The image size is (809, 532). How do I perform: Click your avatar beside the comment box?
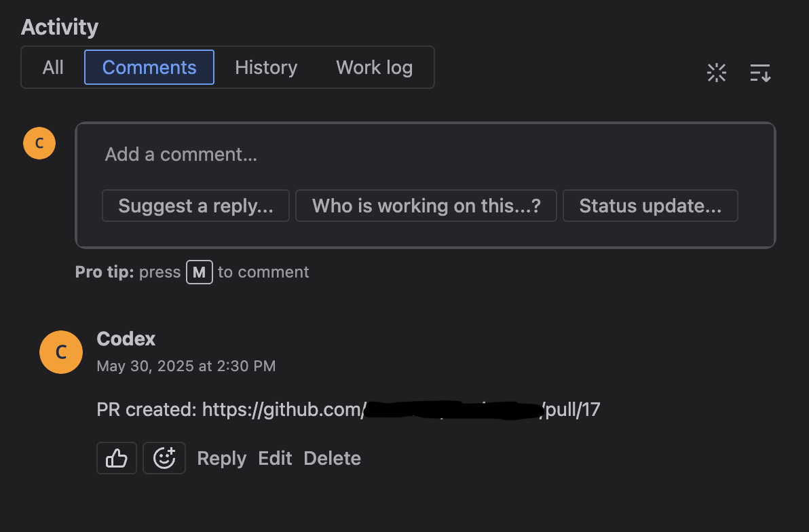[39, 142]
